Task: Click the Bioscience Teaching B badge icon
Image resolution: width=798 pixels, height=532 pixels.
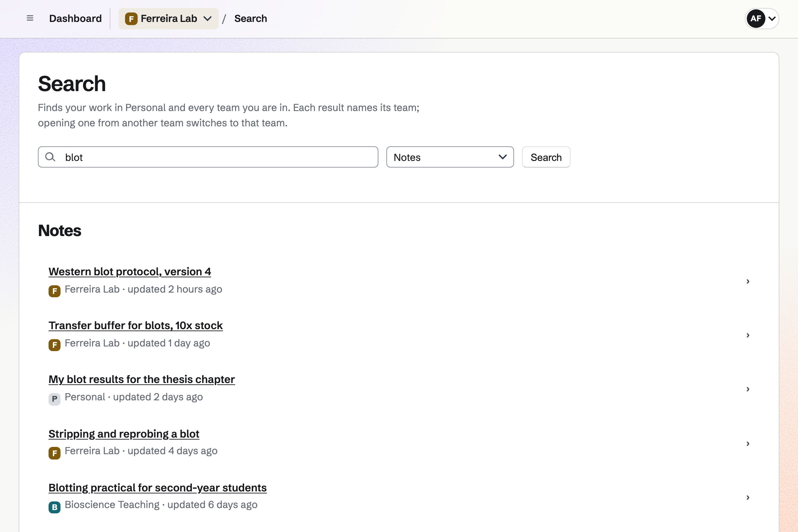Action: tap(54, 507)
